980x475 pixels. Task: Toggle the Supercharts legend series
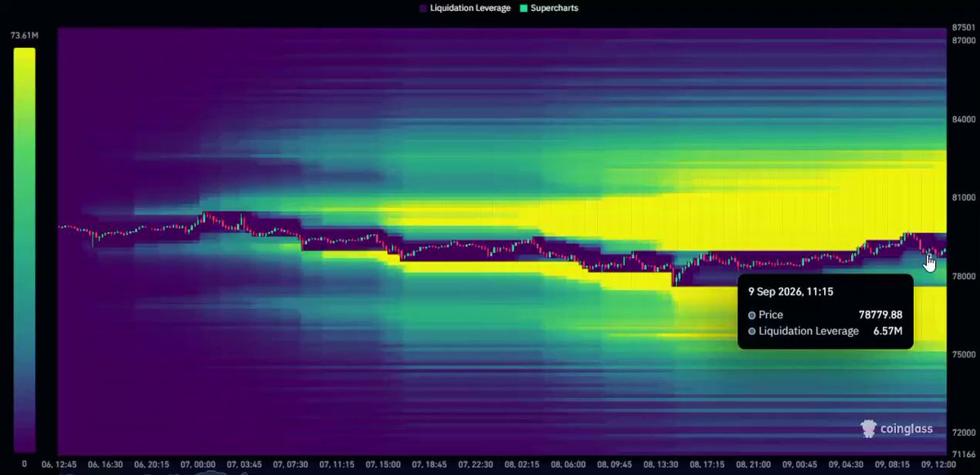pos(549,8)
